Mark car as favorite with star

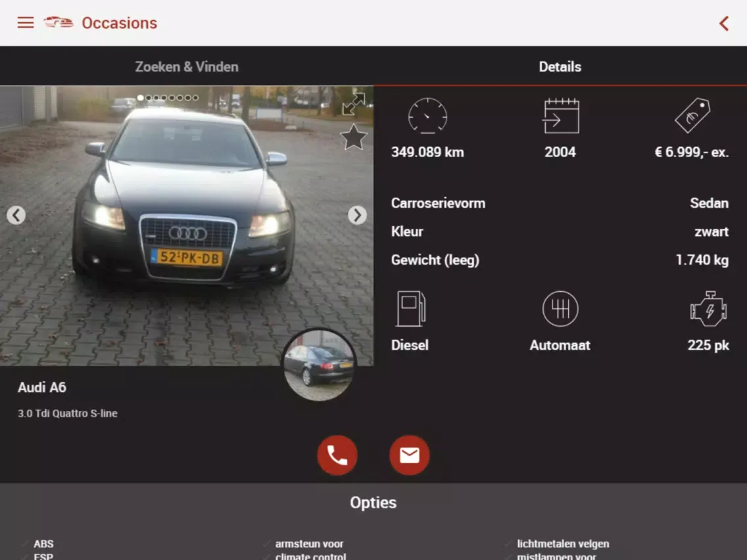pyautogui.click(x=354, y=137)
